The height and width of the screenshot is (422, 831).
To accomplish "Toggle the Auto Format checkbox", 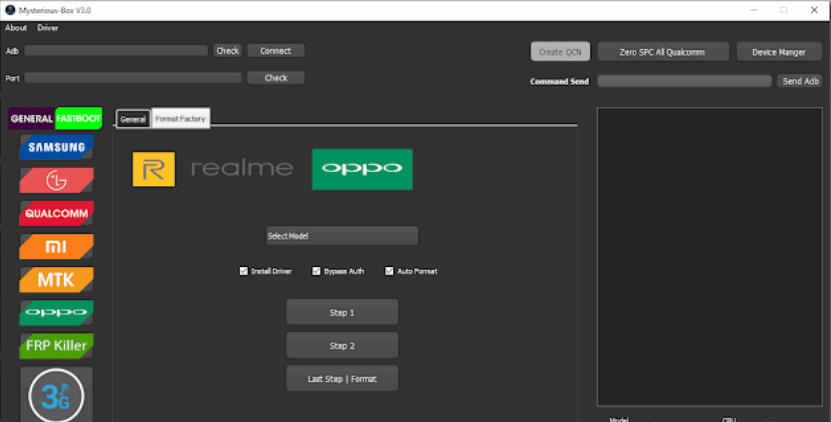I will point(389,271).
